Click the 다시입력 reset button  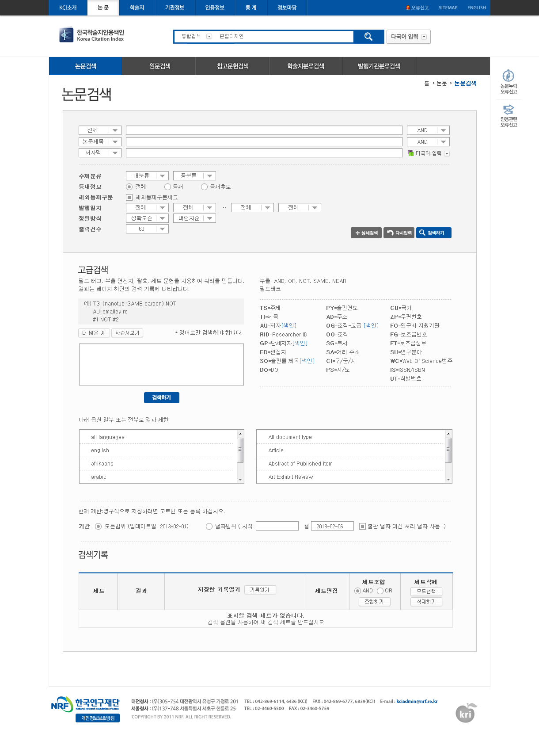[x=399, y=233]
